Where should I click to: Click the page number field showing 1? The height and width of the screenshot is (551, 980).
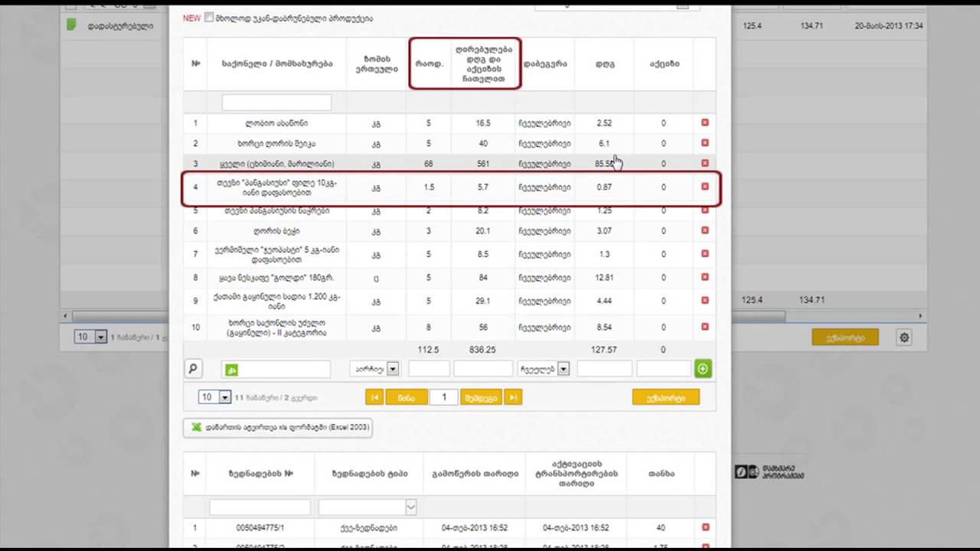pyautogui.click(x=443, y=397)
